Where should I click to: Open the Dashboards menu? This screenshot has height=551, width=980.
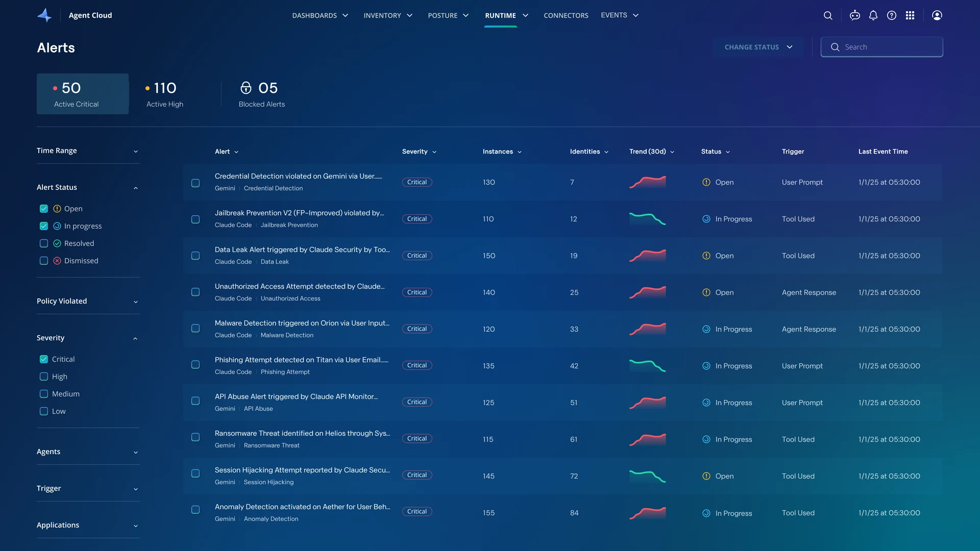(x=320, y=15)
